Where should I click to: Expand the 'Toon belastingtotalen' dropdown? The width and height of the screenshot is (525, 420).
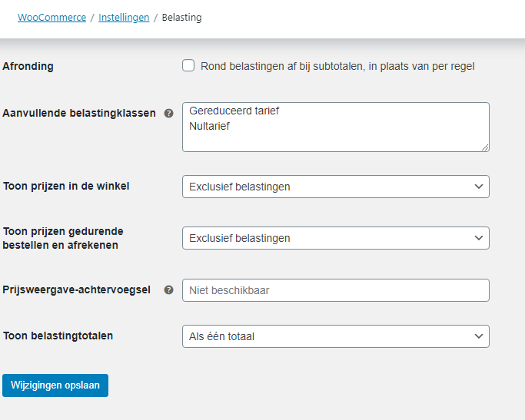coord(336,336)
